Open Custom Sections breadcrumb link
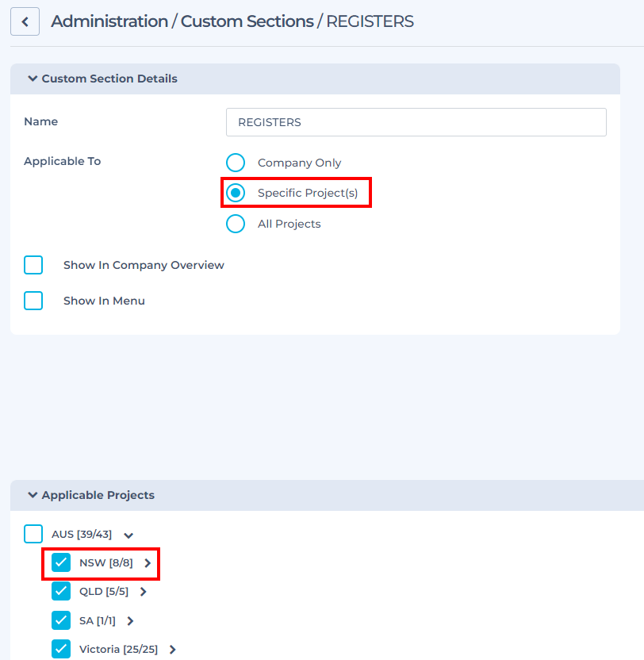This screenshot has width=644, height=660. click(247, 21)
